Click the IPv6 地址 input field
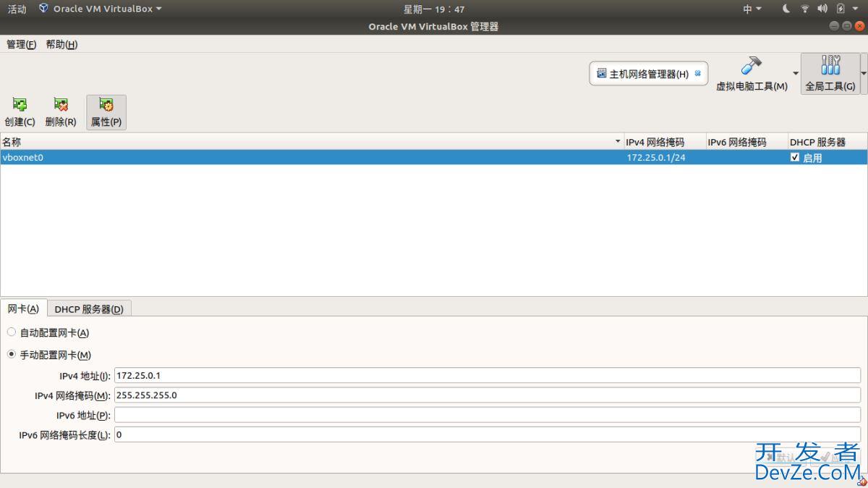 [488, 415]
